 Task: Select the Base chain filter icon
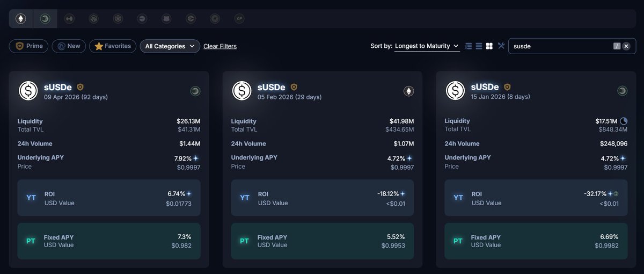(142, 19)
